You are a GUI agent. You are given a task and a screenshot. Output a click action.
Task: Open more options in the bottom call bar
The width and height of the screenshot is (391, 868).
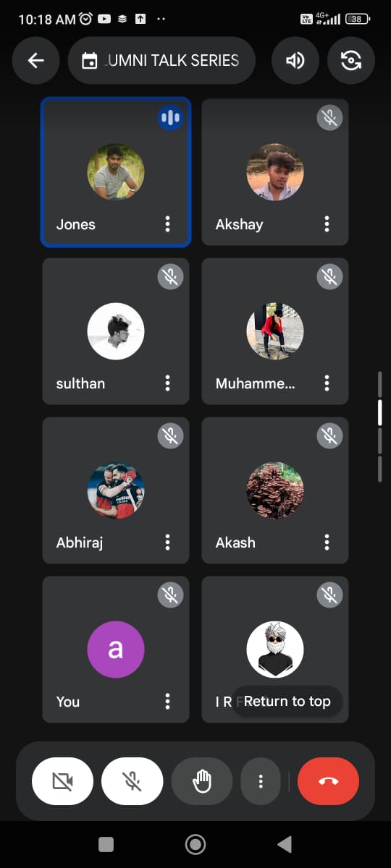[x=261, y=781]
